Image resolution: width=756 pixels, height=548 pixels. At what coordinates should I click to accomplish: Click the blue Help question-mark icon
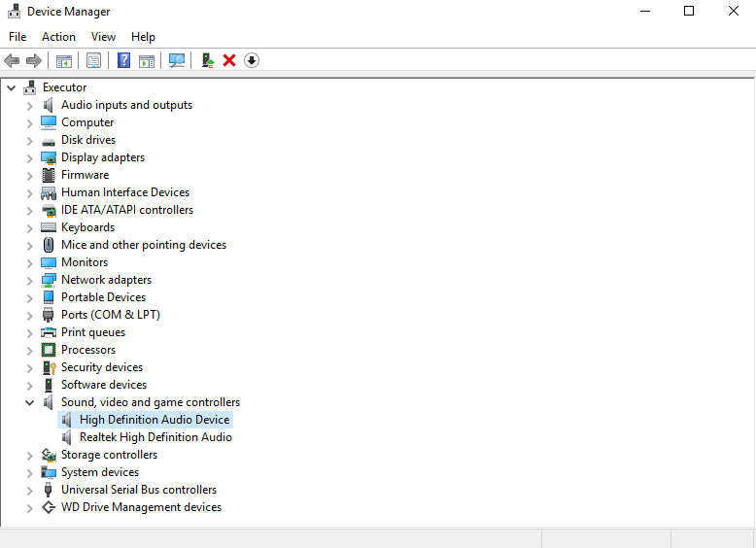(x=124, y=61)
